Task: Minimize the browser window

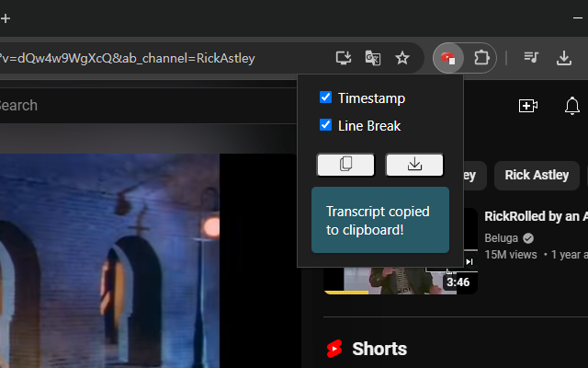Action: coord(578,18)
